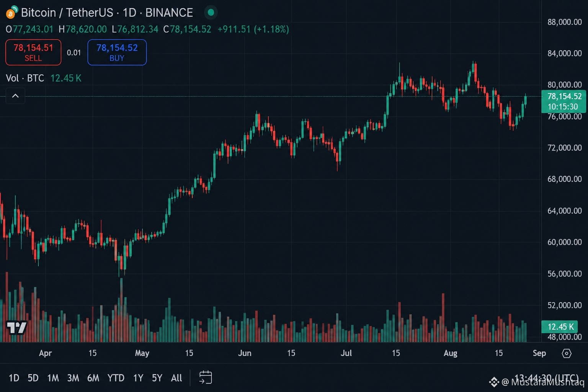This screenshot has height=392, width=588.
Task: Click the open price O77,243.01 value
Action: coord(29,29)
